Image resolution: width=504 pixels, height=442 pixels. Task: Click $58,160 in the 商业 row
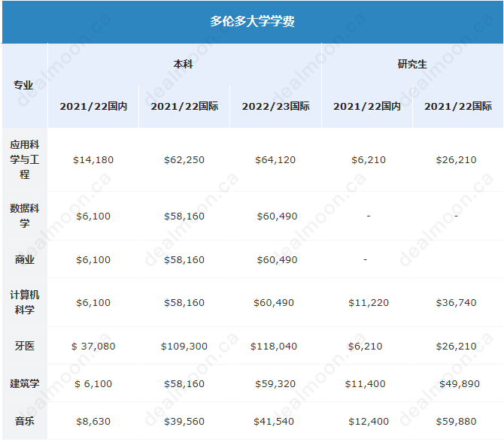pos(184,259)
